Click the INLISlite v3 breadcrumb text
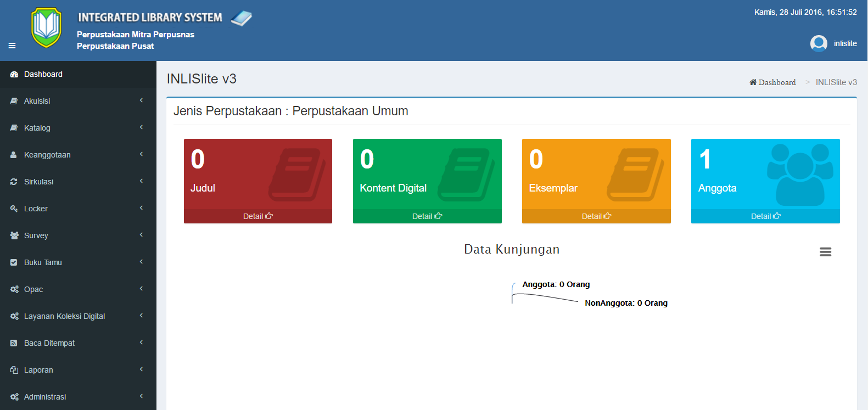 click(836, 82)
